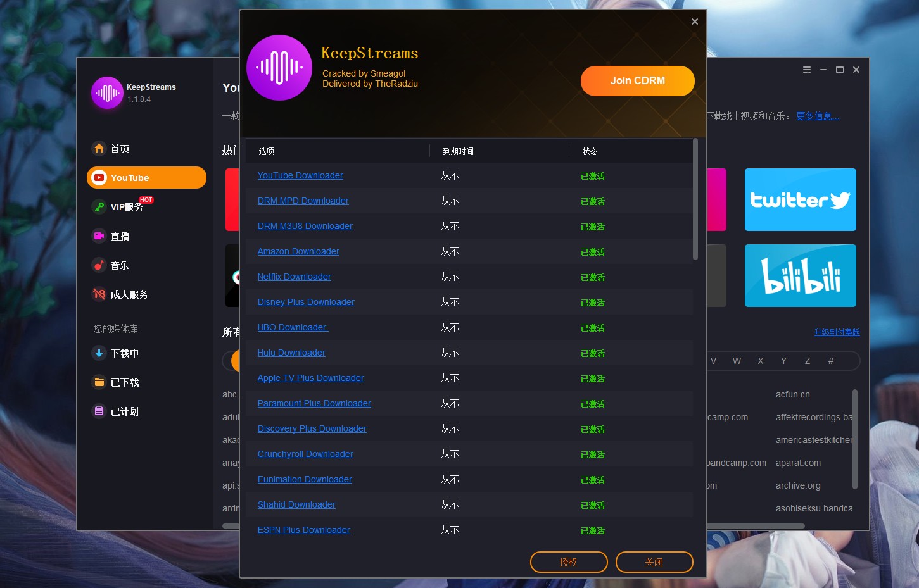This screenshot has width=919, height=588.
Task: Open the hamburger menu in main window title bar
Action: point(807,70)
